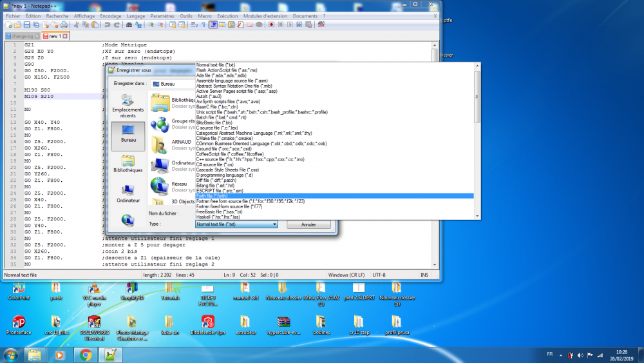644x363 pixels.
Task: Open Google Chrome from the taskbar
Action: pyautogui.click(x=86, y=355)
